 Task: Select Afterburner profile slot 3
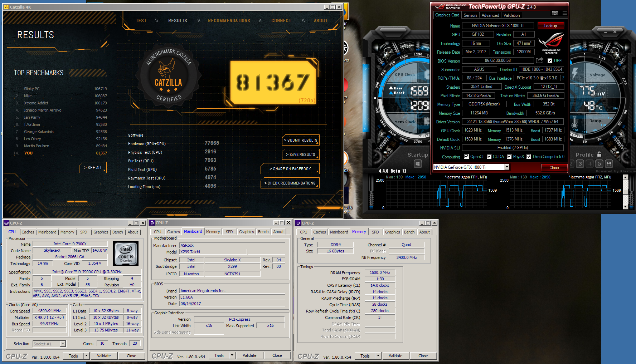tap(580, 164)
